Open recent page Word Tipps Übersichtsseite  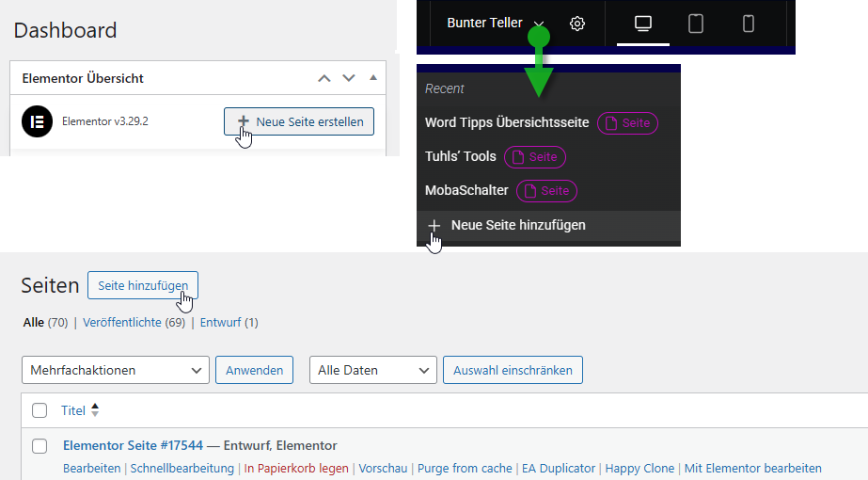(507, 122)
